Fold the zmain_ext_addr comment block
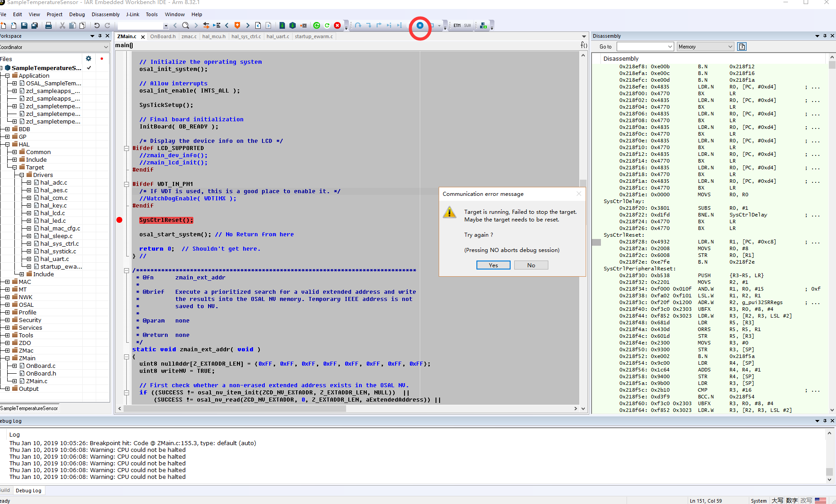The width and height of the screenshot is (836, 504). point(127,270)
